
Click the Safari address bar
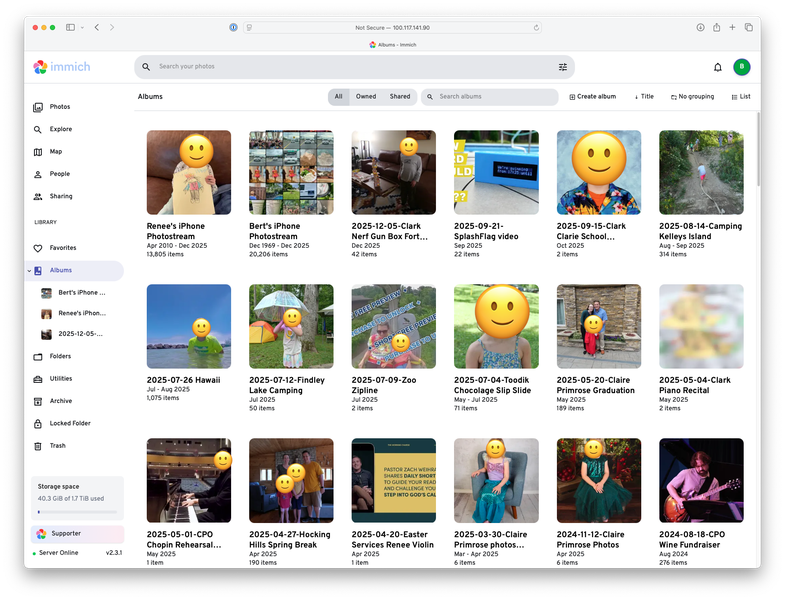[x=392, y=28]
